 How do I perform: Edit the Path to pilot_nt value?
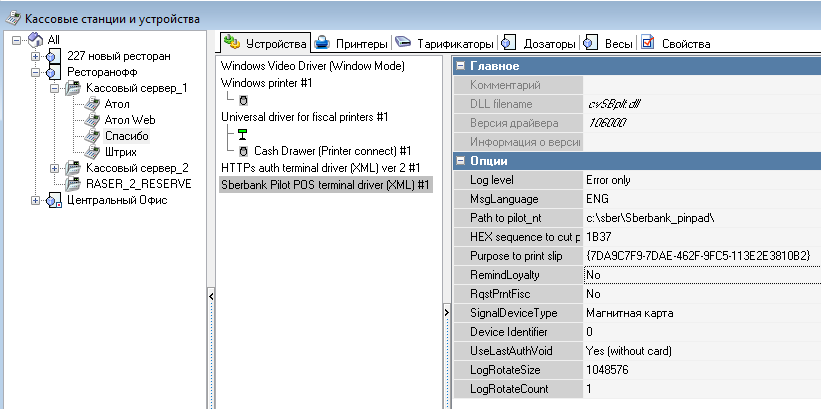700,218
